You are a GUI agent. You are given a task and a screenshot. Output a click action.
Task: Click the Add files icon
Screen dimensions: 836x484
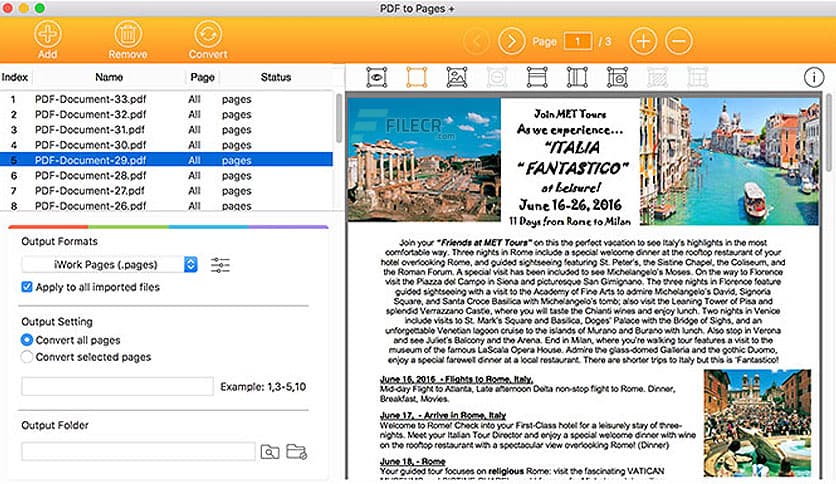47,34
